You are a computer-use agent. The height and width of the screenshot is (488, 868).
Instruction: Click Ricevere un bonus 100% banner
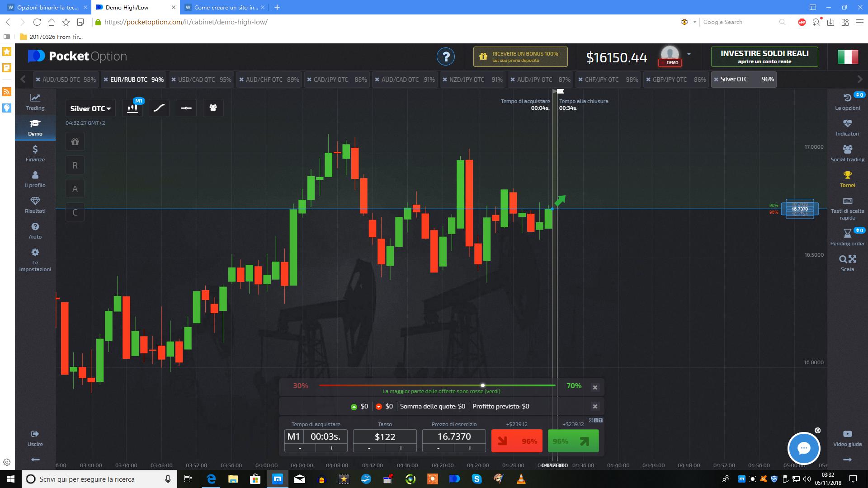pos(520,57)
